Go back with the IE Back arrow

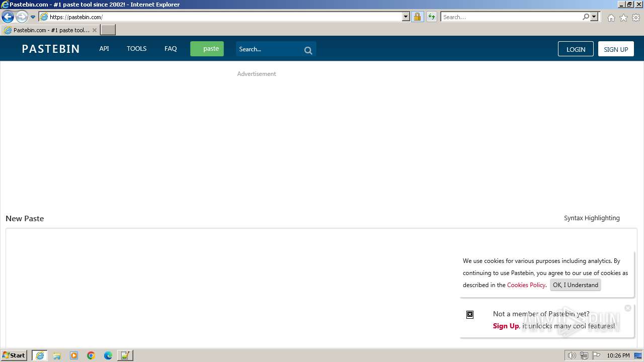tap(8, 17)
